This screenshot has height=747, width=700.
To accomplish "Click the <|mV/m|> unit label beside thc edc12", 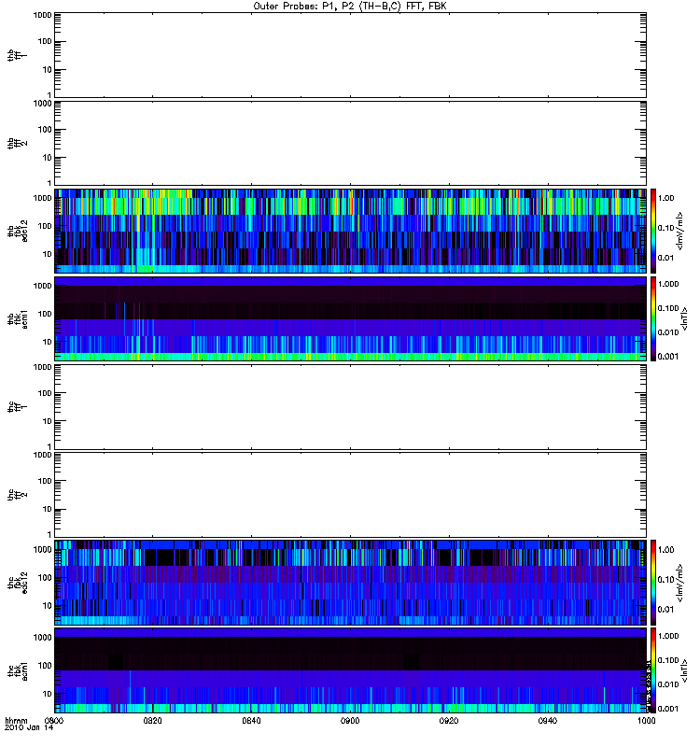I will 680,583.
